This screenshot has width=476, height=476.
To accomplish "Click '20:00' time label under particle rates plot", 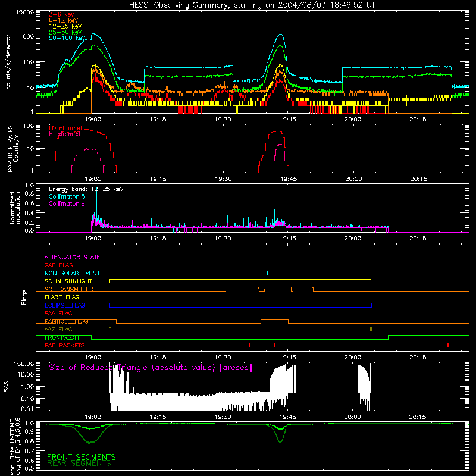I will click(353, 179).
